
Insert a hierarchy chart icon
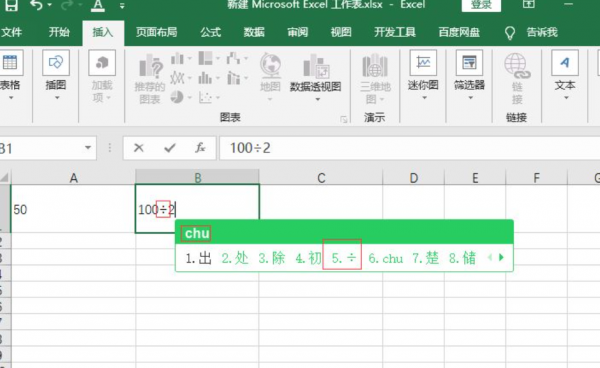click(206, 59)
